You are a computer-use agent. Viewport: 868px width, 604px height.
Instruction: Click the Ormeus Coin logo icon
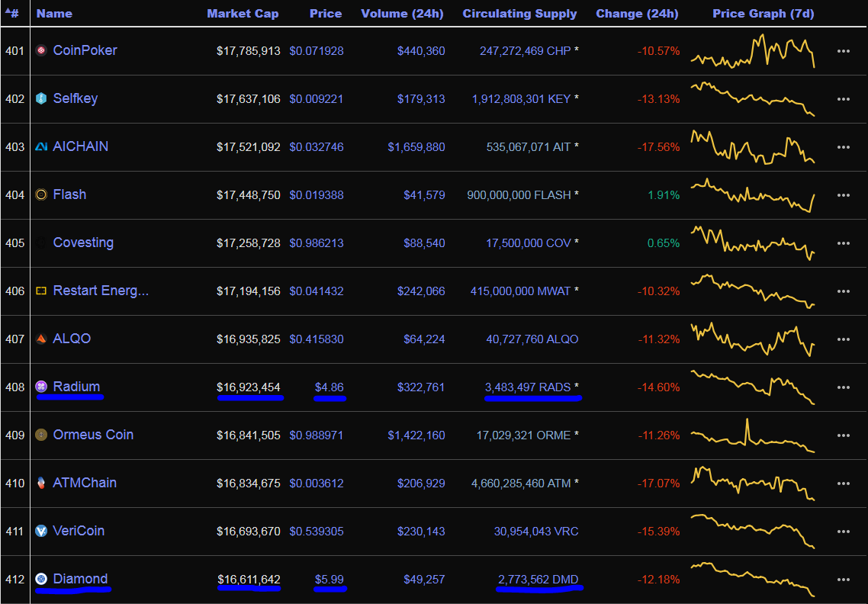(x=41, y=435)
